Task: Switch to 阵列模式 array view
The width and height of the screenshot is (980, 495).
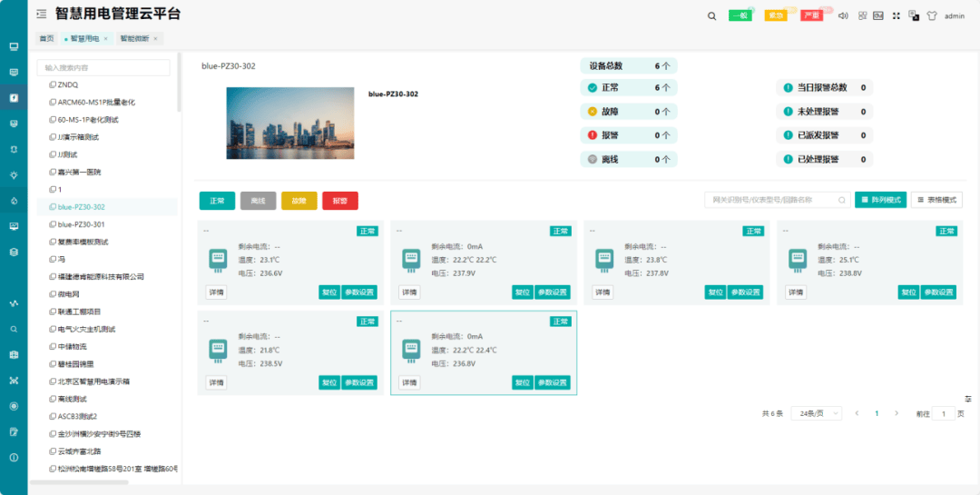Action: (x=880, y=200)
